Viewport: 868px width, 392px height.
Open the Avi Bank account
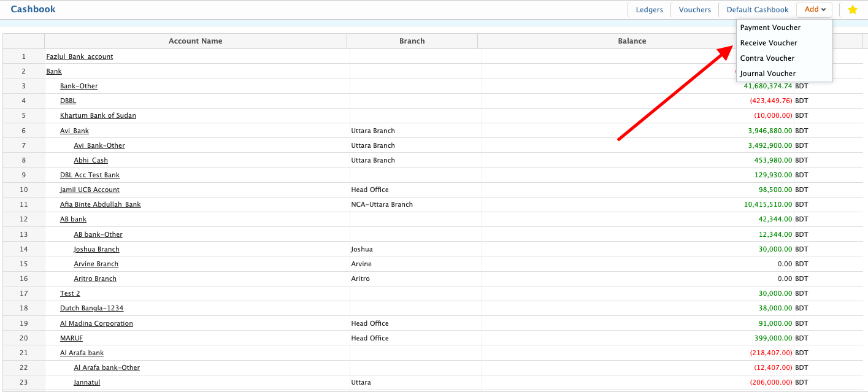74,131
